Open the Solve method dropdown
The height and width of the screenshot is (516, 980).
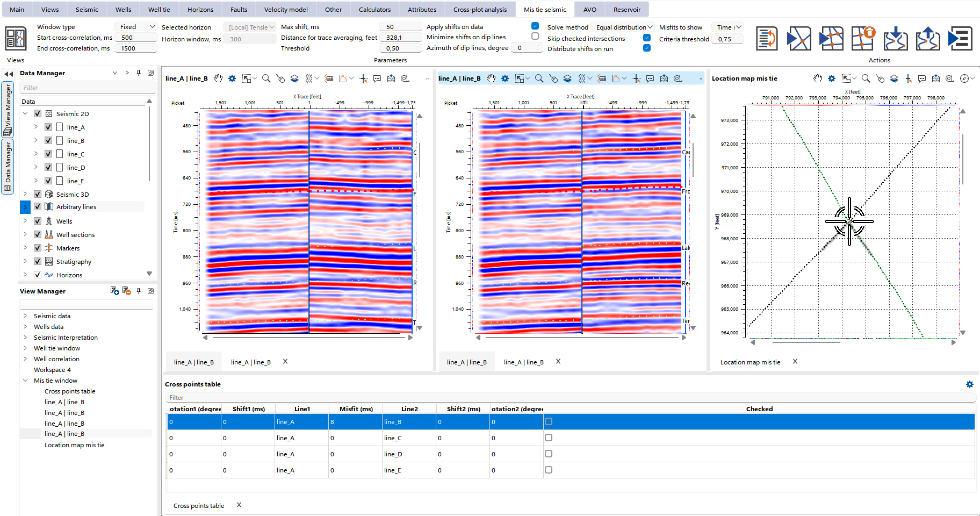coord(623,27)
